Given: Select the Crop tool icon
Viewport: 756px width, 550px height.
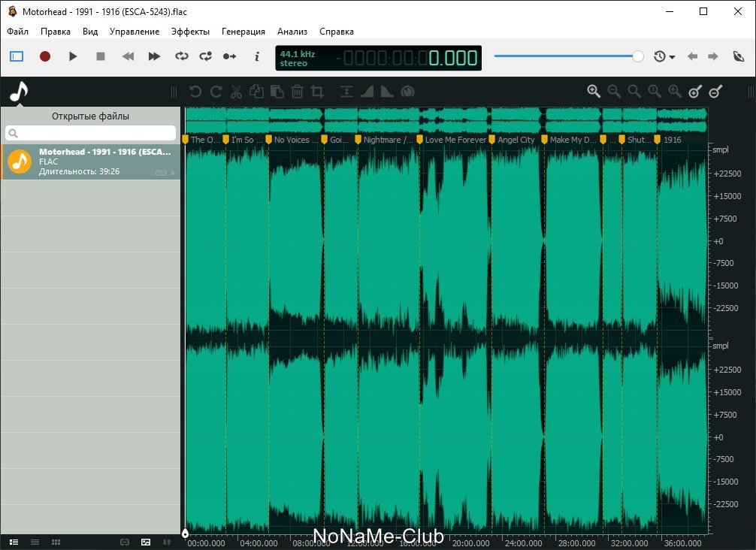Looking at the screenshot, I should (x=317, y=92).
